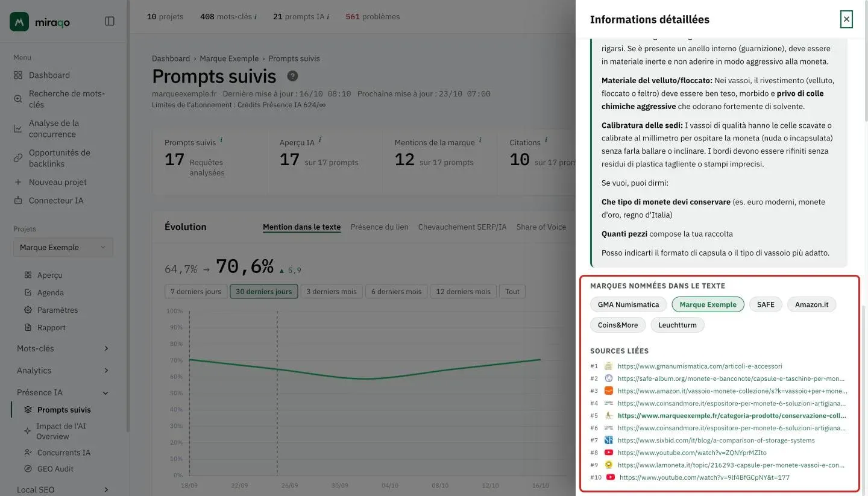Open the gmanumismatica.com source link
Image resolution: width=868 pixels, height=496 pixels.
(x=700, y=366)
